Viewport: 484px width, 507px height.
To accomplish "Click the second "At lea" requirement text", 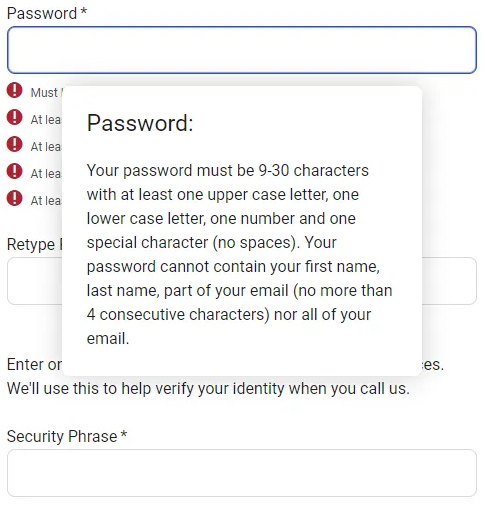I will click(x=46, y=147).
